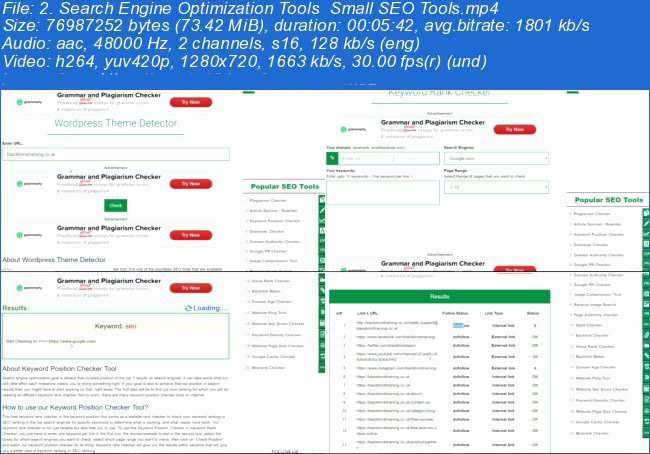
Task: Click the Your domain input field
Action: click(x=388, y=158)
